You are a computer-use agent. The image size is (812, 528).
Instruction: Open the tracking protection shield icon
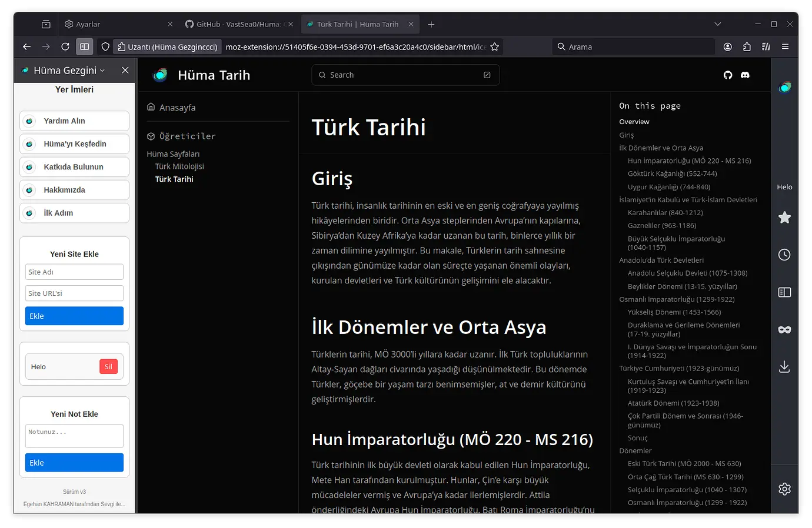[105, 46]
